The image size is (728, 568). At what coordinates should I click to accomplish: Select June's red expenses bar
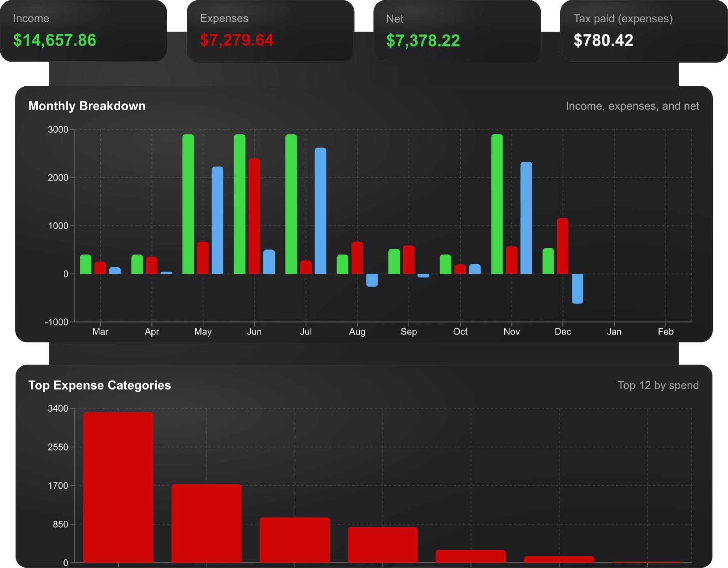254,214
